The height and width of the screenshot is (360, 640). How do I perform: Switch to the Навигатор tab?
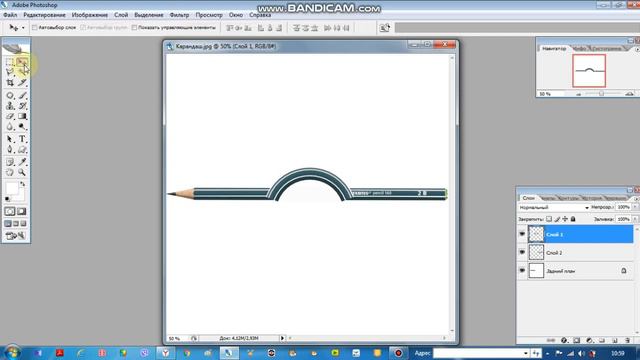tap(554, 48)
